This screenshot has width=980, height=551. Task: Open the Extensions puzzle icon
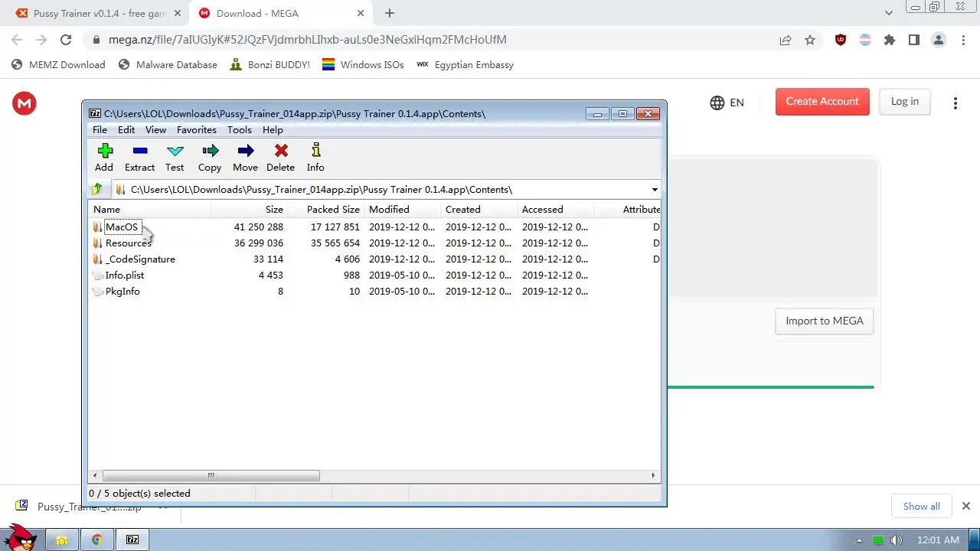890,40
